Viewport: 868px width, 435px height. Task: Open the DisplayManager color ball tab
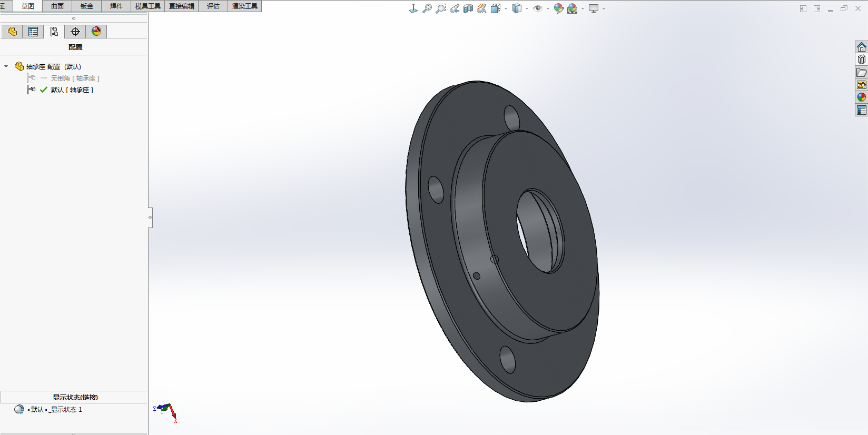96,32
